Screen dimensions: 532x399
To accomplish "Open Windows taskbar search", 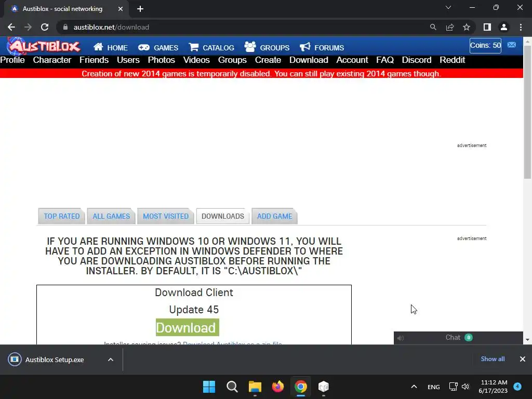I will pyautogui.click(x=232, y=387).
